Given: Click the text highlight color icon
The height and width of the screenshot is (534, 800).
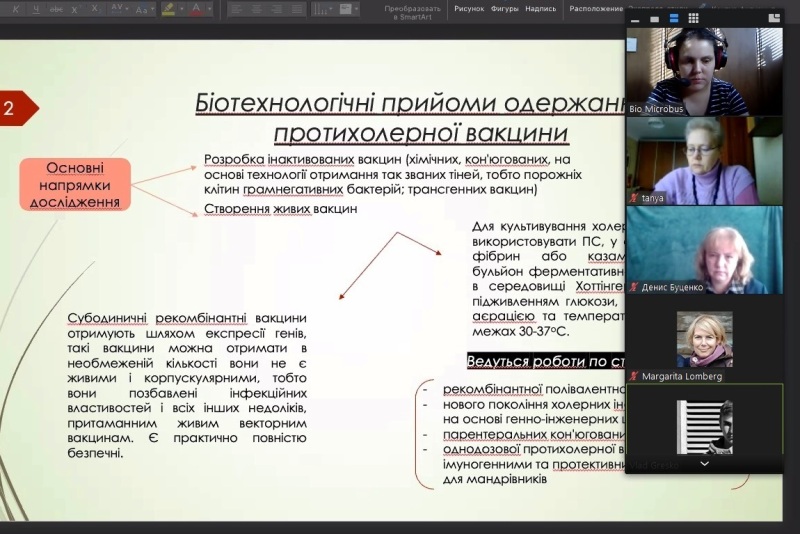Looking at the screenshot, I should point(168,9).
